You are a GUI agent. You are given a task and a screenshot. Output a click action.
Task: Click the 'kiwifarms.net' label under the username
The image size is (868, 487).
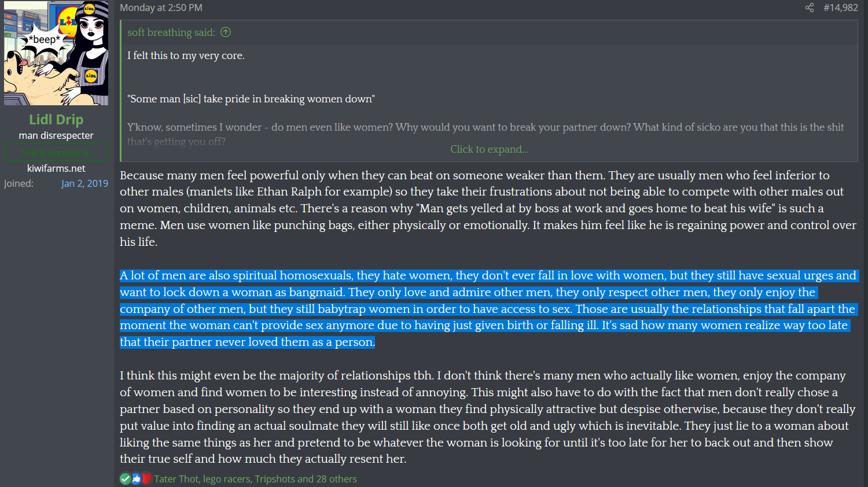coord(56,168)
